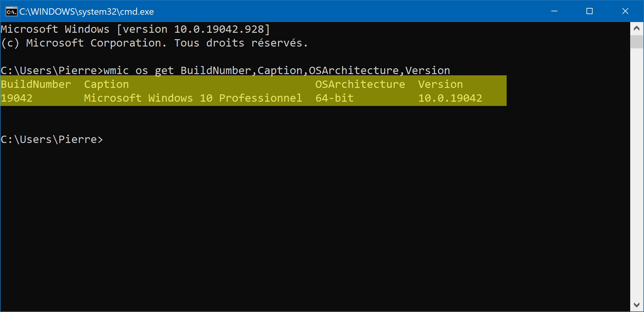
Task: Maximize the cmd.exe window
Action: (x=590, y=11)
